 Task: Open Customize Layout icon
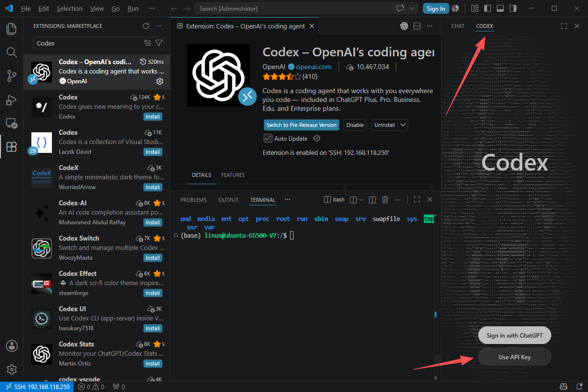tap(474, 8)
